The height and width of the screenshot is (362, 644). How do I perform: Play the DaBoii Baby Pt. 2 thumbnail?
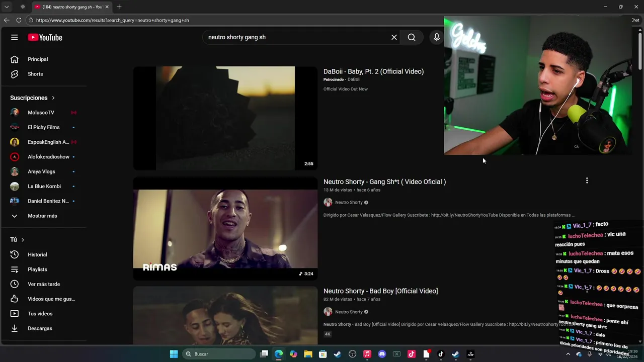225,118
